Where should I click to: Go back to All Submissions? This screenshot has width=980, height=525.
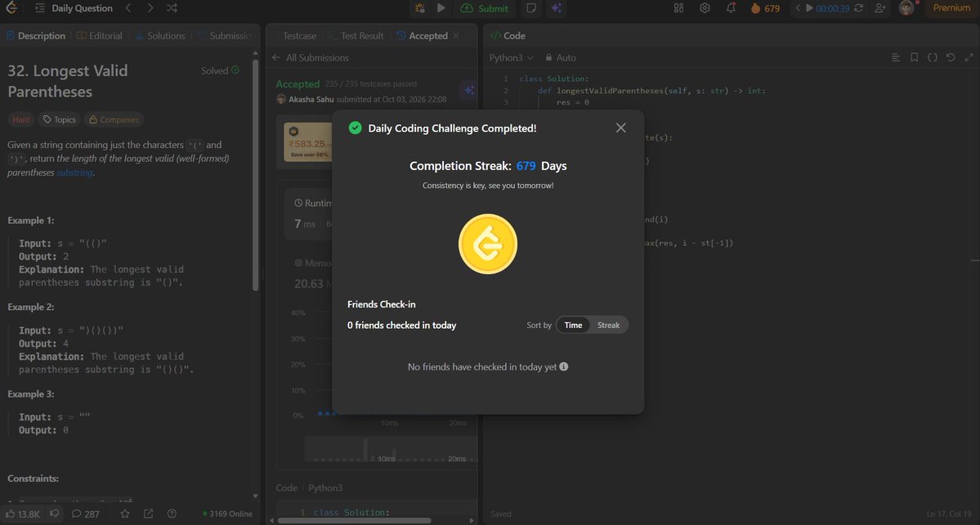pos(311,57)
